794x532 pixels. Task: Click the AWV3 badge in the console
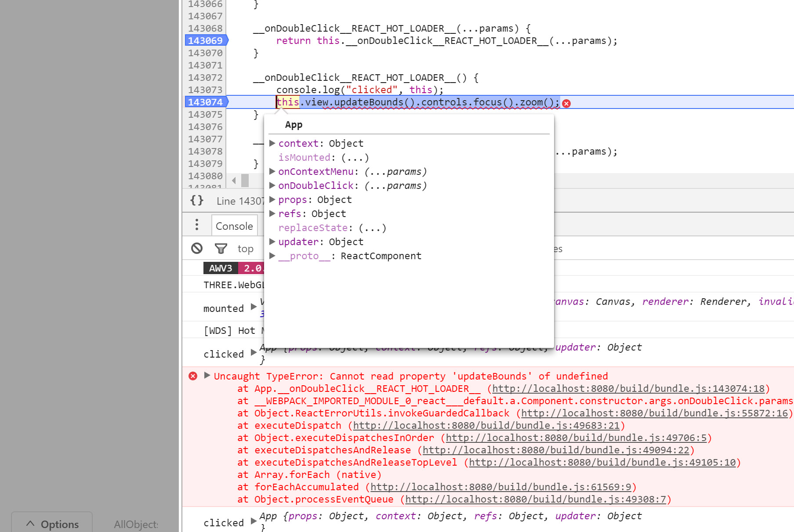221,268
